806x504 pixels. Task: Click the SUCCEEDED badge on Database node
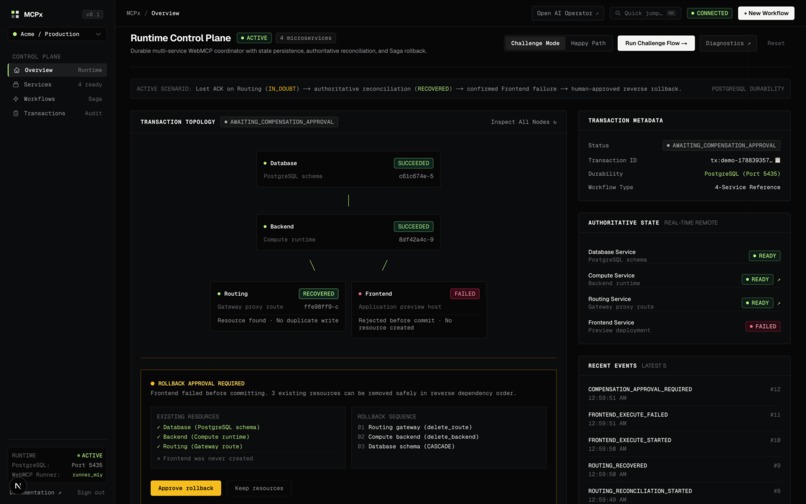click(x=413, y=163)
